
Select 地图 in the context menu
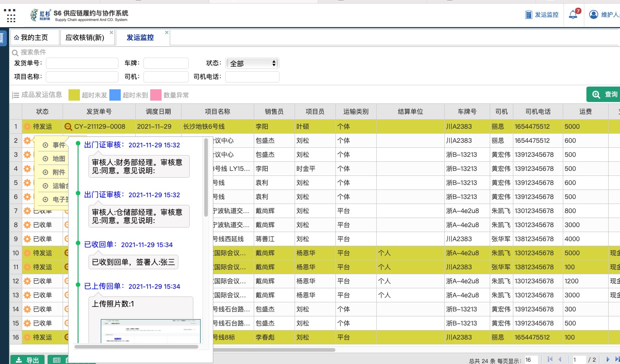click(59, 159)
